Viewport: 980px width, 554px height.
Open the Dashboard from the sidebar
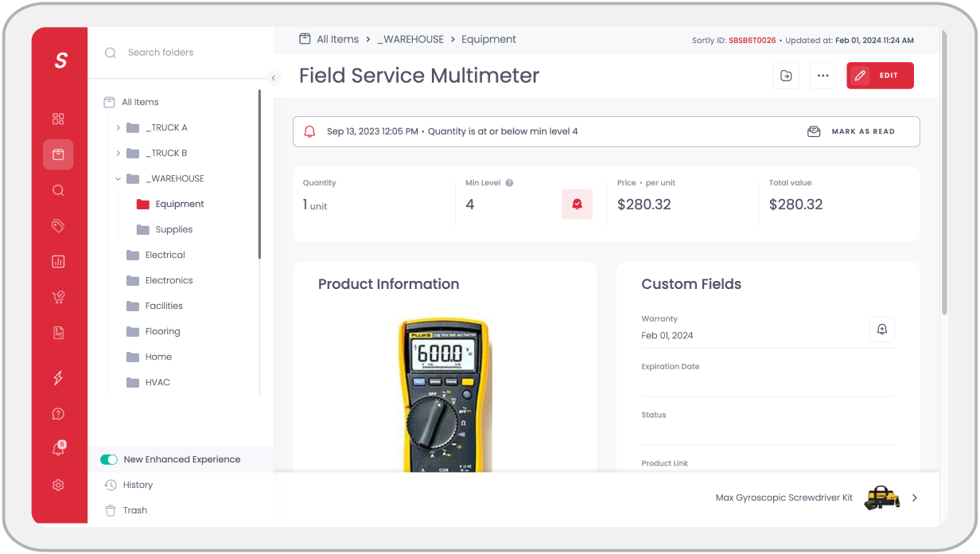[57, 118]
